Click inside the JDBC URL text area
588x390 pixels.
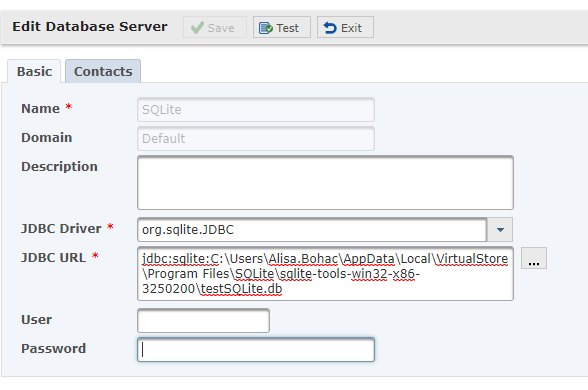point(325,273)
